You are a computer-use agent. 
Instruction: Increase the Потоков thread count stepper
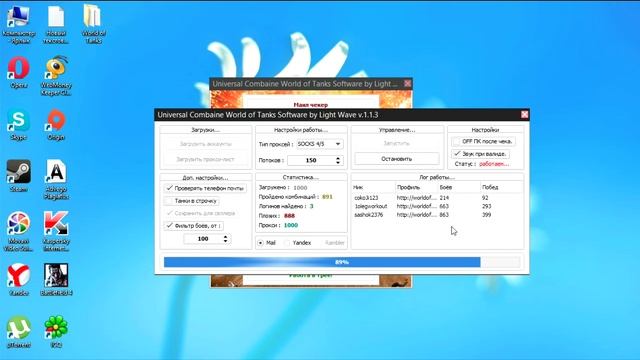[338, 158]
